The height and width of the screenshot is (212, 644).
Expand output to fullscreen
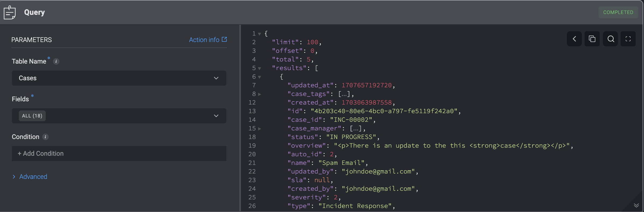628,39
